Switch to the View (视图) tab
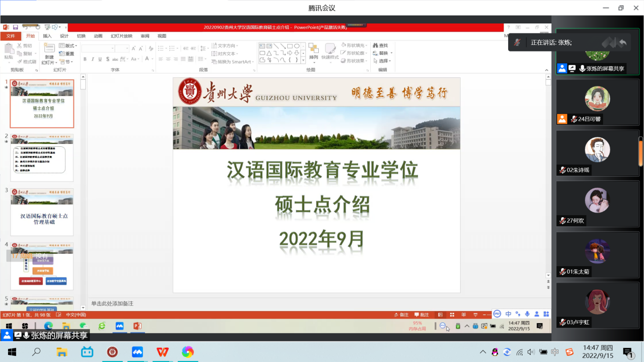644x362 pixels. (162, 36)
